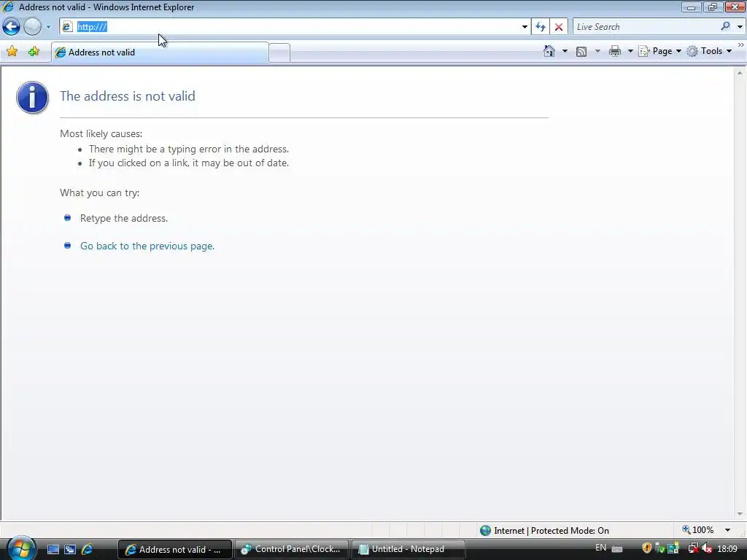Click the Forward navigation arrow button

click(x=32, y=27)
